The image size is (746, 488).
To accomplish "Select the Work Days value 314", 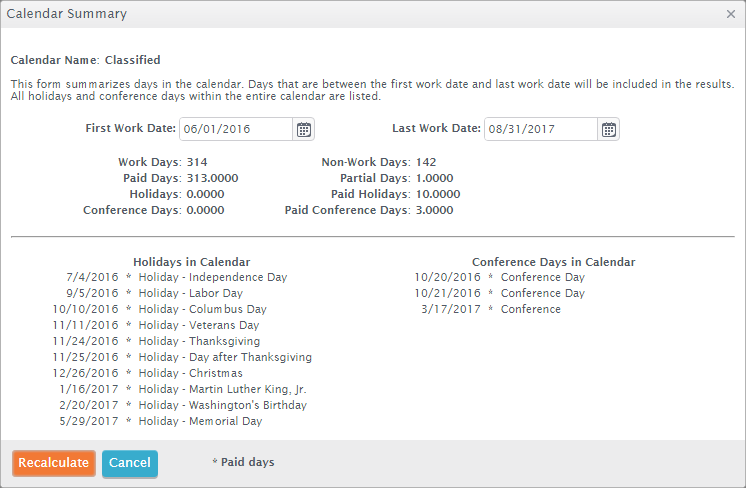I will pos(197,162).
